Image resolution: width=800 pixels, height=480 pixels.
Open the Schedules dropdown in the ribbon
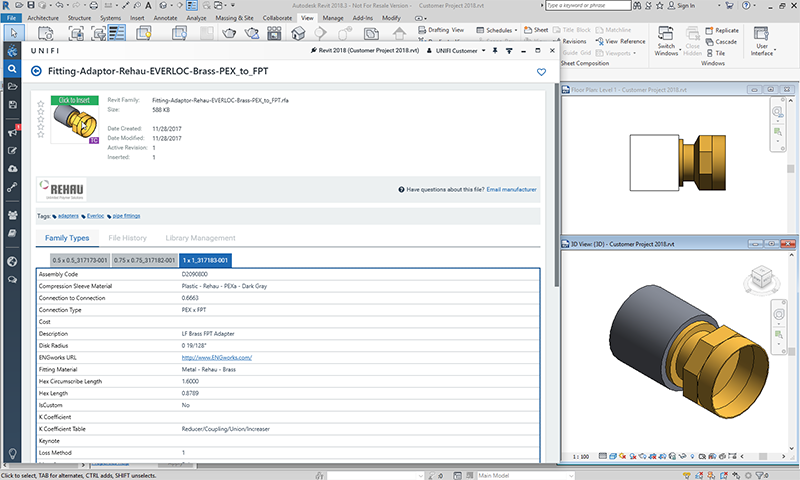coord(496,30)
